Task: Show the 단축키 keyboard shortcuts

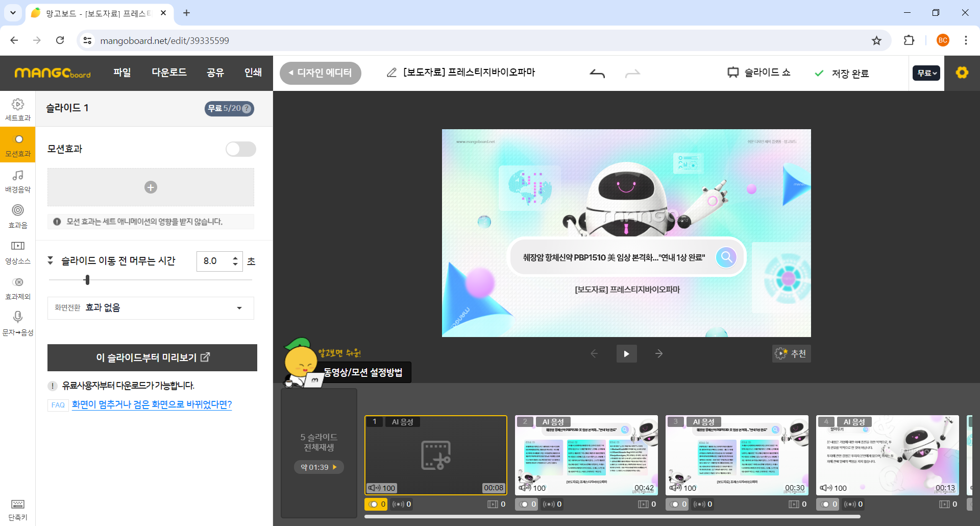Action: click(18, 510)
